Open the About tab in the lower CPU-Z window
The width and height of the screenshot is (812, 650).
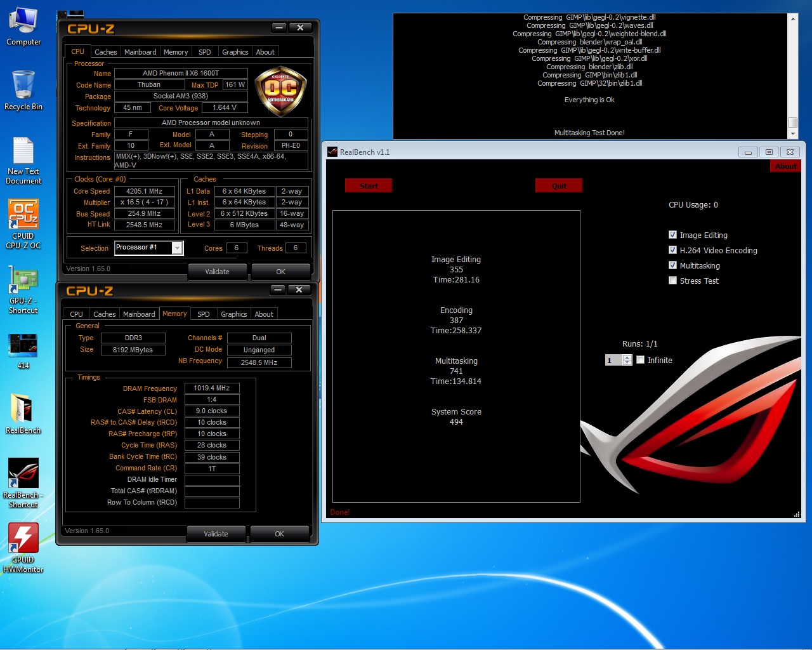264,314
